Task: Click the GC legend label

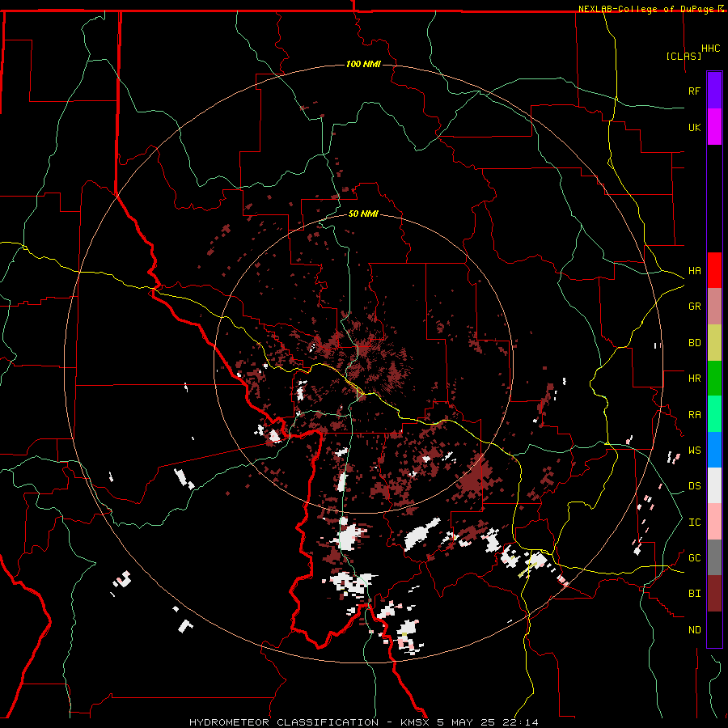Action: coord(694,558)
